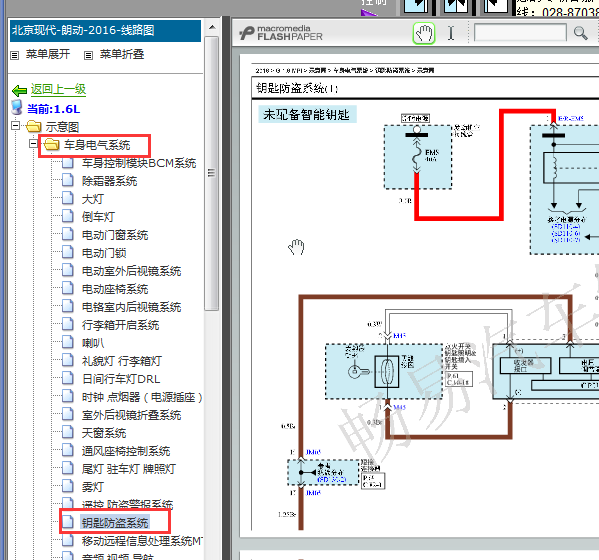Open the 电动室外后视镜系统 document icon
The width and height of the screenshot is (599, 560).
(68, 270)
